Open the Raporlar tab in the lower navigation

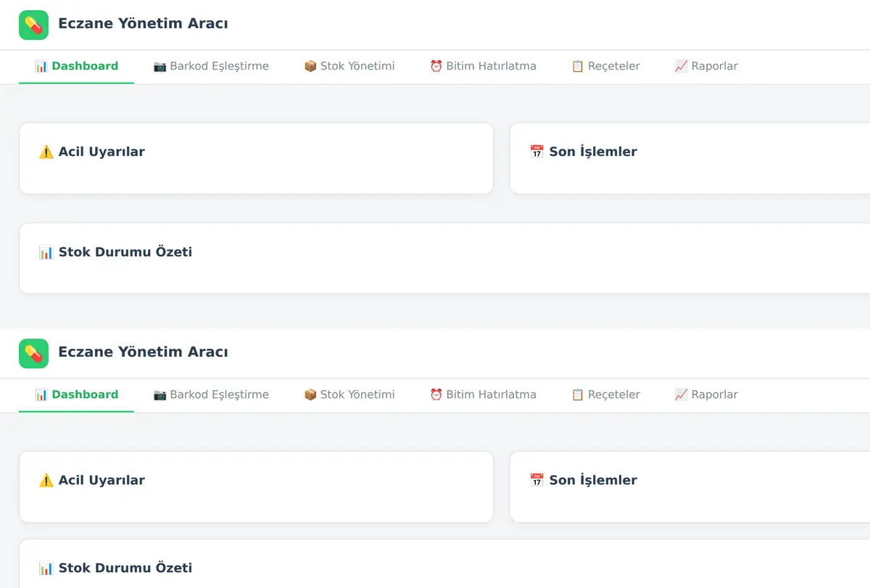(x=706, y=394)
